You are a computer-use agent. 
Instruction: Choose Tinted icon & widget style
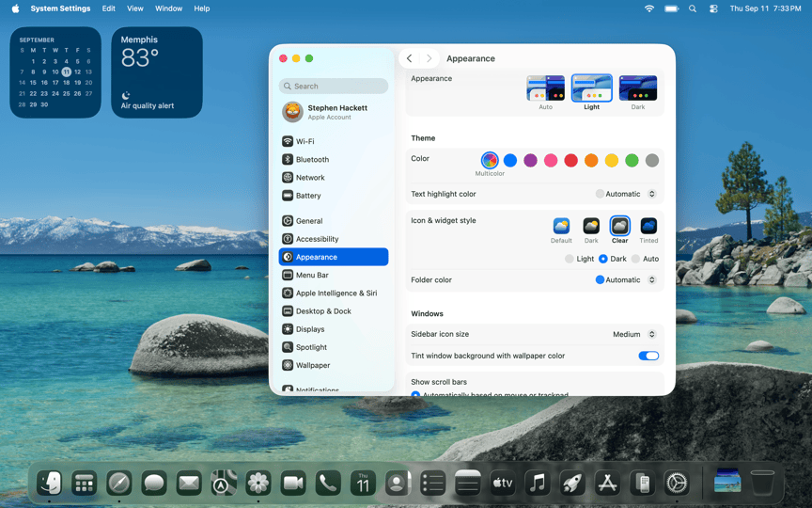pos(648,226)
